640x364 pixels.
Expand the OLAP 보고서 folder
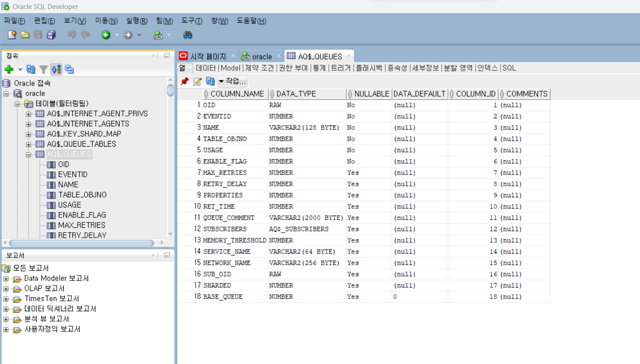[6, 289]
